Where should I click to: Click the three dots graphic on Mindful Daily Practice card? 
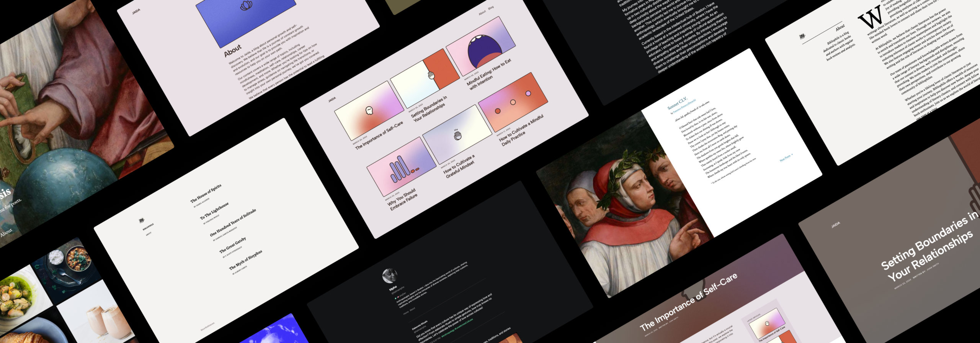pos(513,102)
